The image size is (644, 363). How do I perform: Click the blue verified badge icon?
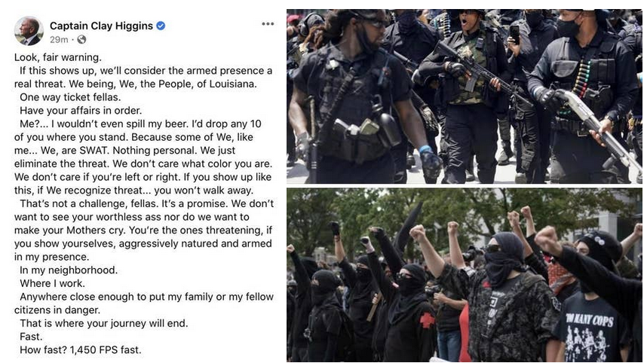click(x=161, y=26)
